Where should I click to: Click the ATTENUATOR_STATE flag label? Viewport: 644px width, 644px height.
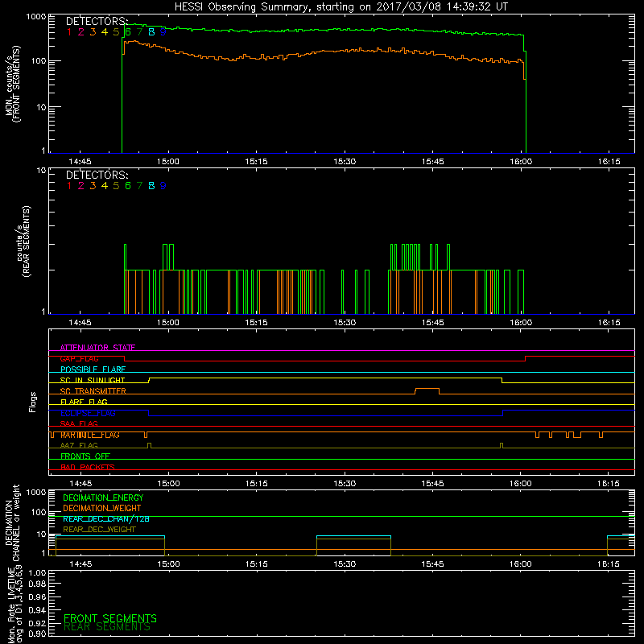pyautogui.click(x=97, y=348)
